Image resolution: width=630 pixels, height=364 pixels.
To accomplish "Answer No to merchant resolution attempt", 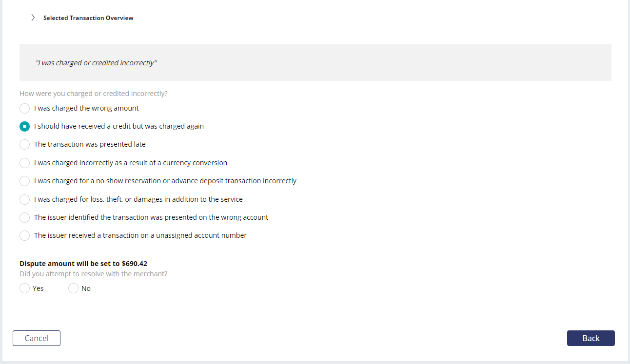I will click(x=74, y=288).
